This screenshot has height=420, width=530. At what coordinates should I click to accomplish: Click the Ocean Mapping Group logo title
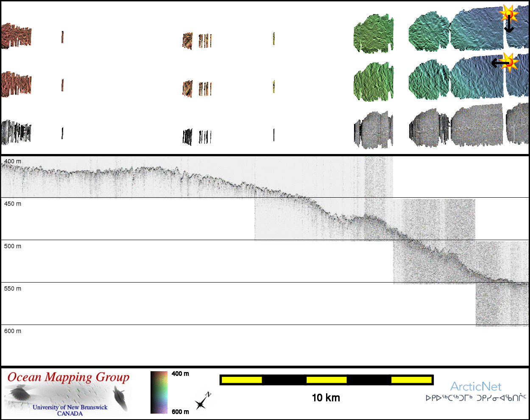point(68,377)
